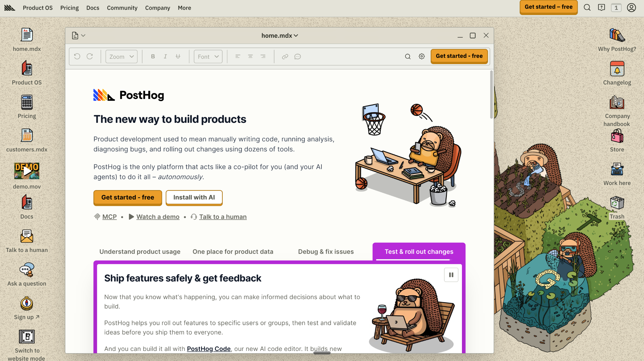Open the Talk to a human envelope icon

coord(27,236)
